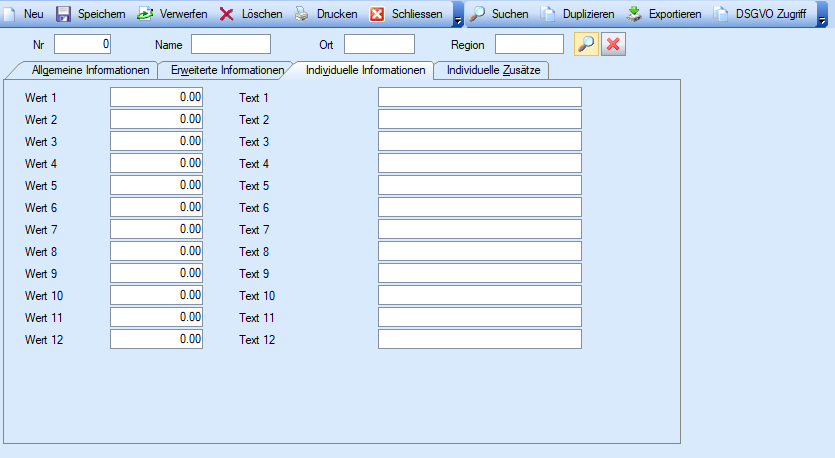Focus the Wert 10 value field

click(x=157, y=295)
